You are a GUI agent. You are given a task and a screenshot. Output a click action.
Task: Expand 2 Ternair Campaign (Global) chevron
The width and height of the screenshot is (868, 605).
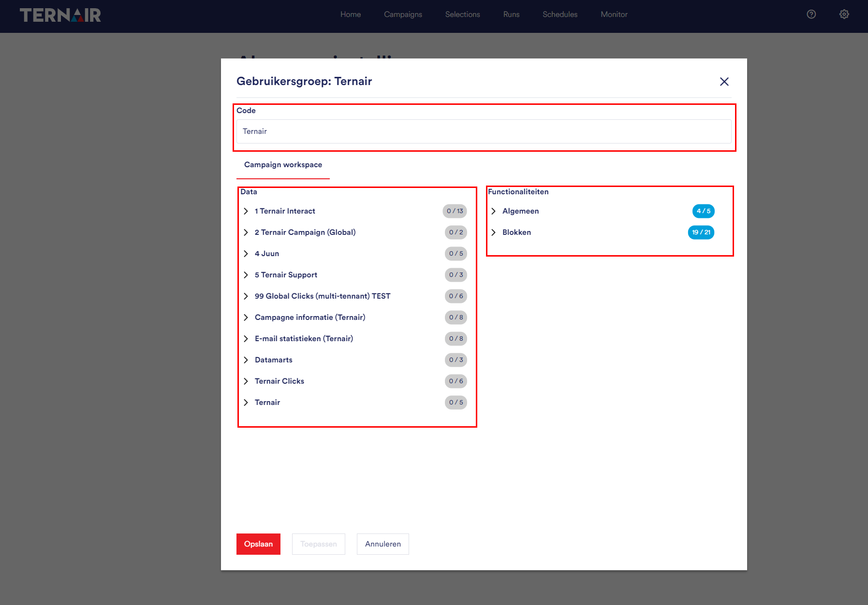[246, 232]
